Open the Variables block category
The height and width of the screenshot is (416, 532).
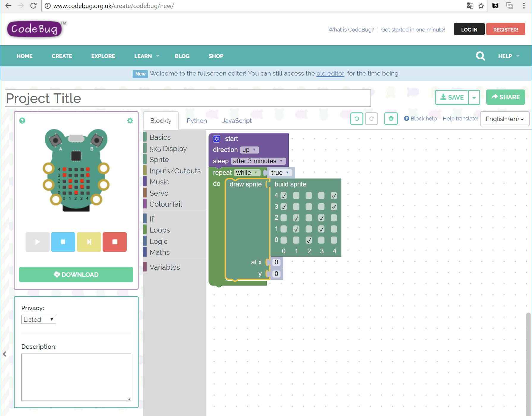[175, 267]
